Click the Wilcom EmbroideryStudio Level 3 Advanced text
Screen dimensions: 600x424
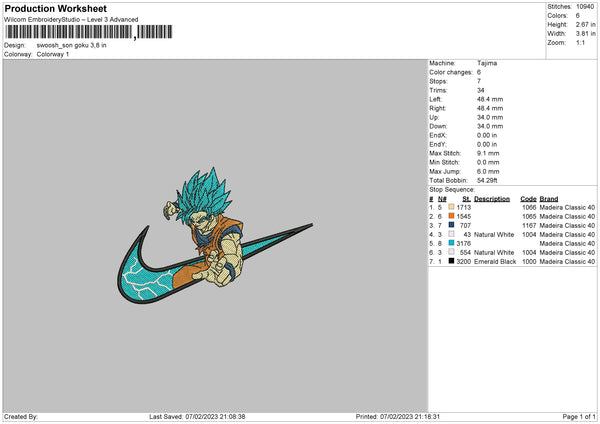coord(71,20)
